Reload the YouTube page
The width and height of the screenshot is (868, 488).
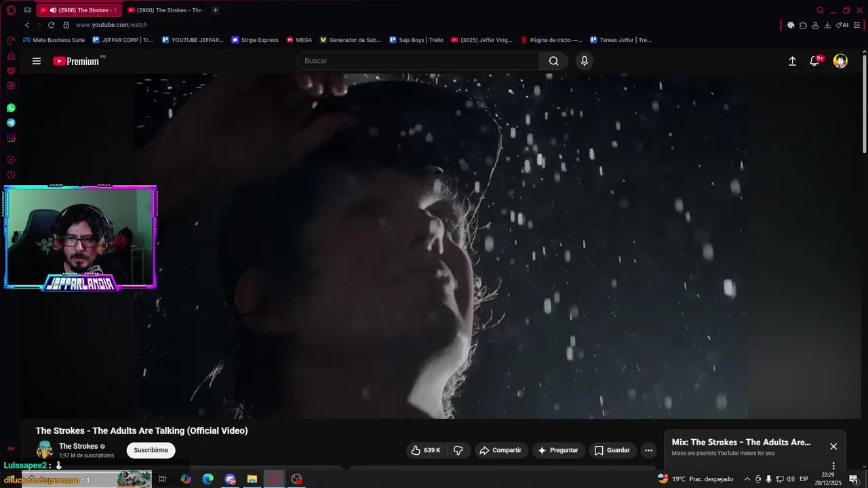click(x=51, y=25)
